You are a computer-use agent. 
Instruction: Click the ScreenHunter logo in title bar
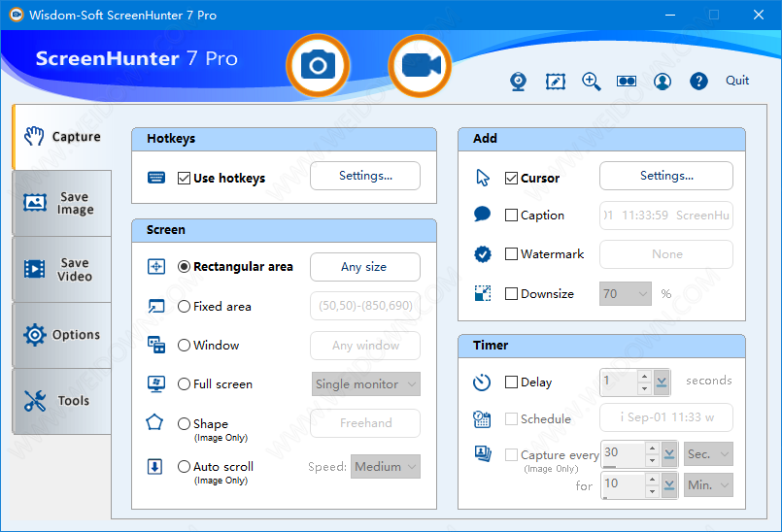[x=17, y=15]
